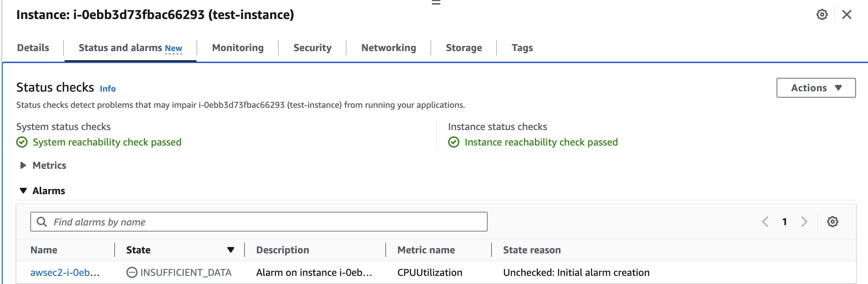Click the system reachability check passed icon
The image size is (868, 284).
(22, 142)
